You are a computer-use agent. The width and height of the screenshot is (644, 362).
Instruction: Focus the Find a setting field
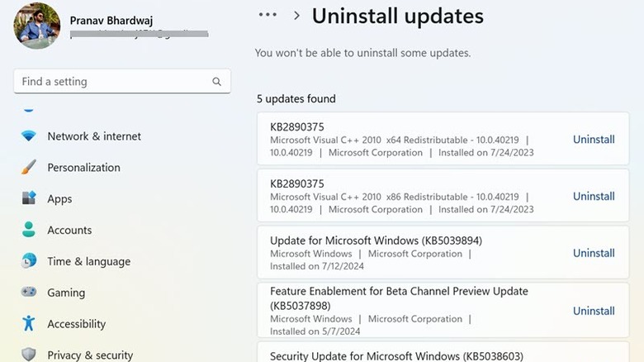[111, 82]
